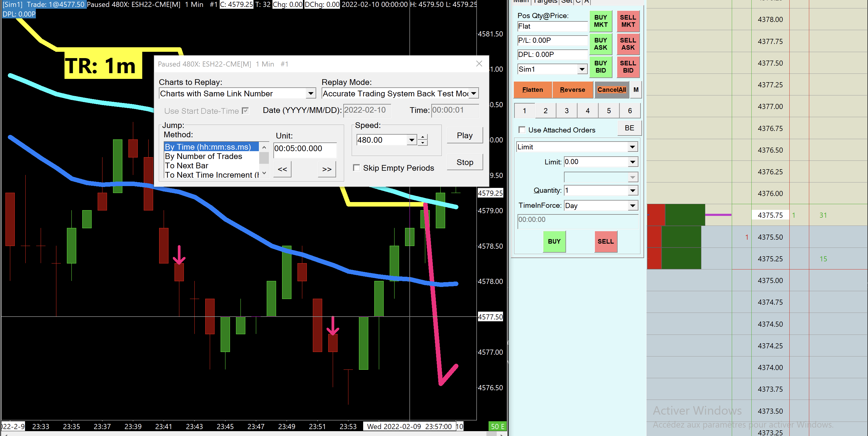Click the SELL BID button
This screenshot has width=868, height=436.
pos(628,67)
